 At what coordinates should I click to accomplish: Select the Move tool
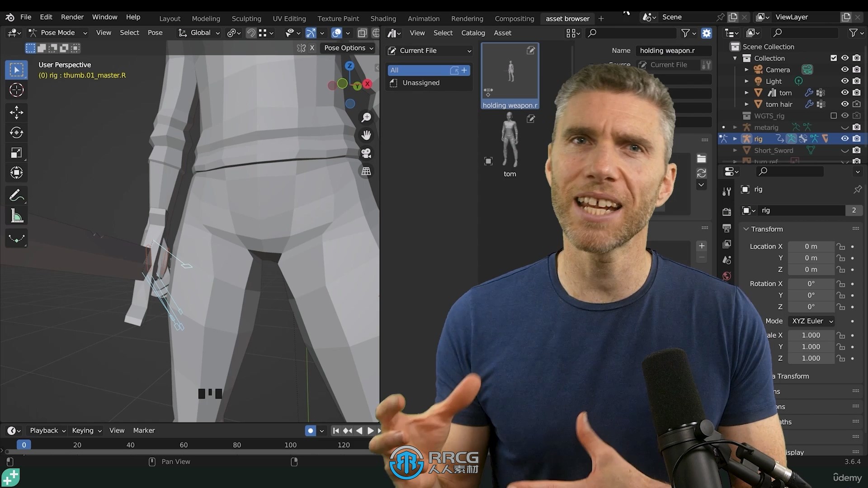[x=16, y=112]
